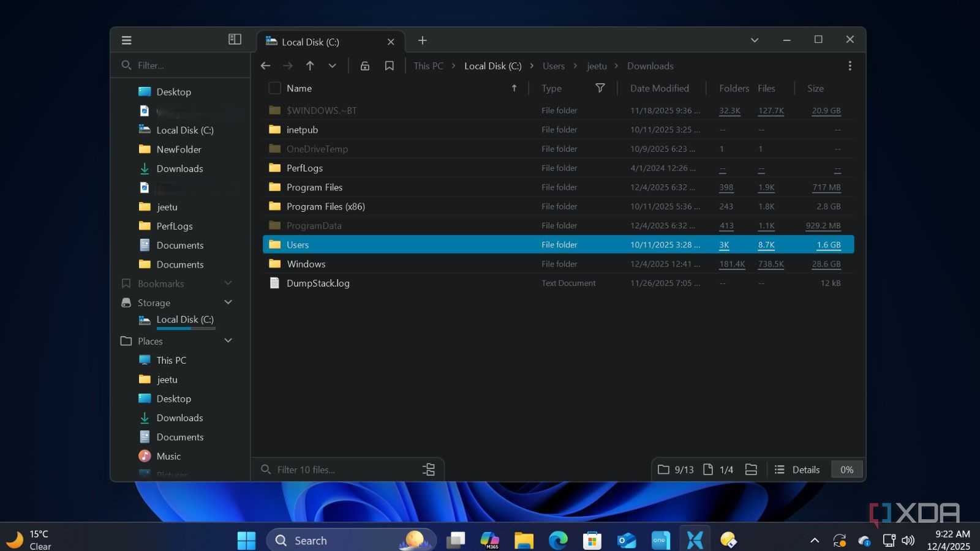The width and height of the screenshot is (980, 551).
Task: Open NewFolder in the sidebar
Action: point(179,149)
